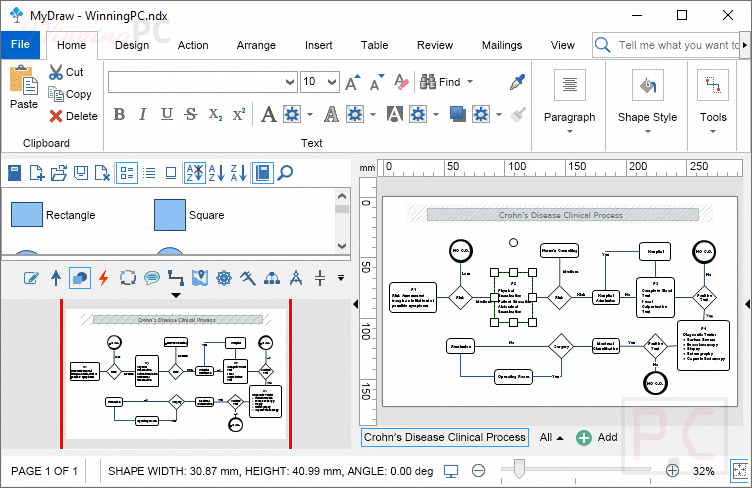Image resolution: width=752 pixels, height=488 pixels.
Task: Toggle Strikethrough formatting
Action: [x=191, y=114]
